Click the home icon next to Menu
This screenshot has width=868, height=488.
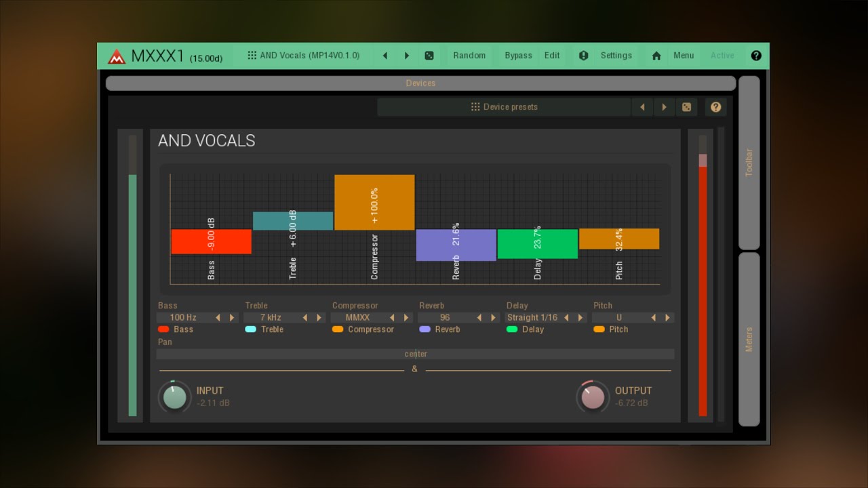656,56
